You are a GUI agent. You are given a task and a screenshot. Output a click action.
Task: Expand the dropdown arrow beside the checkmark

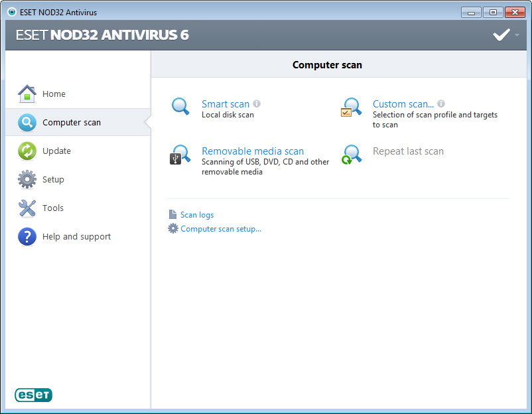click(517, 34)
